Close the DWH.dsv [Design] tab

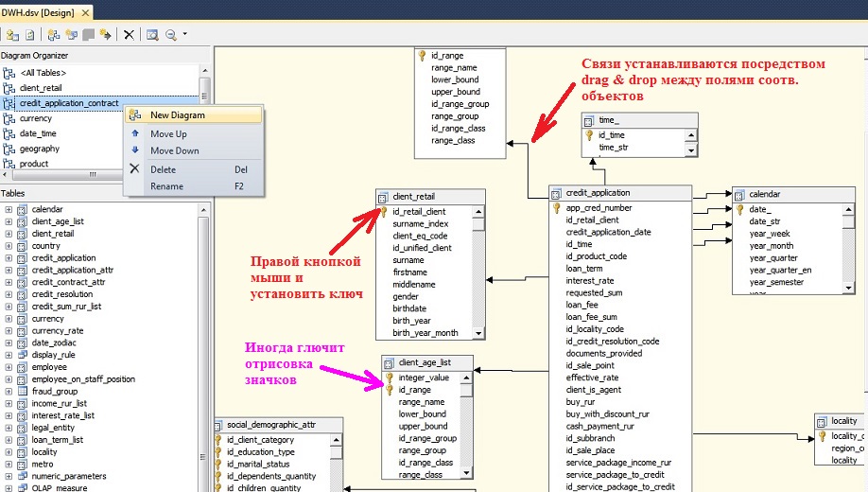click(85, 12)
